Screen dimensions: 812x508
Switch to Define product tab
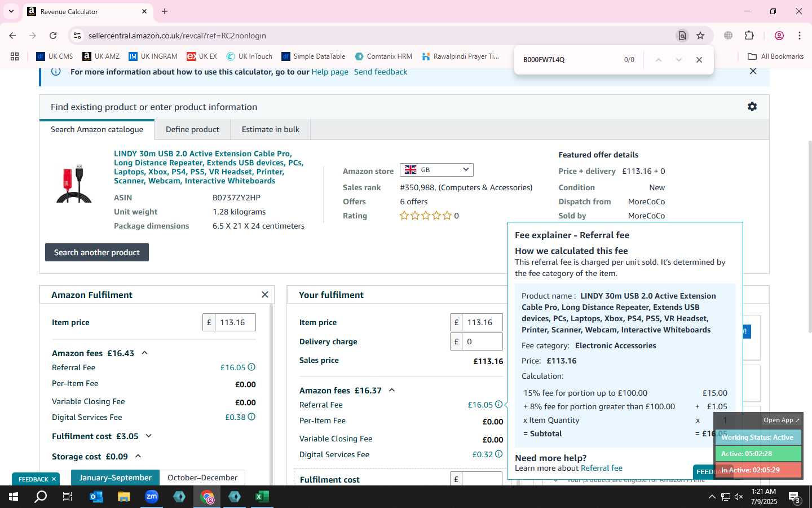(x=192, y=129)
